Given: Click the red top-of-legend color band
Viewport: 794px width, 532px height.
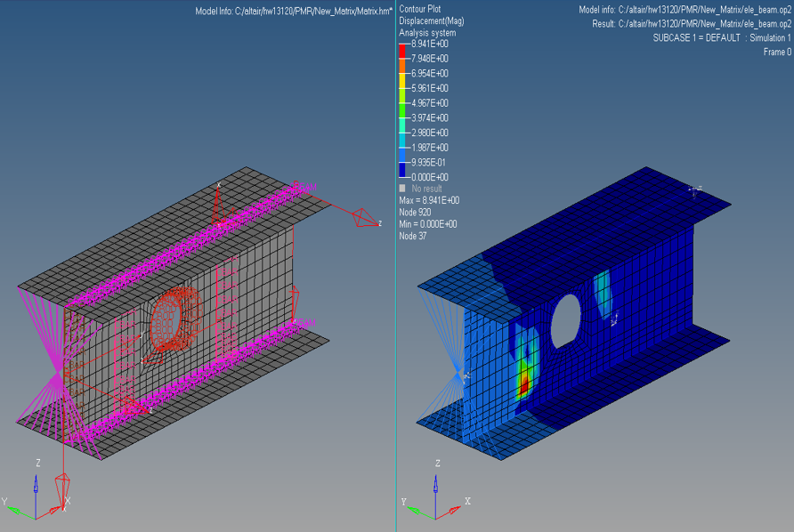Looking at the screenshot, I should tap(403, 51).
